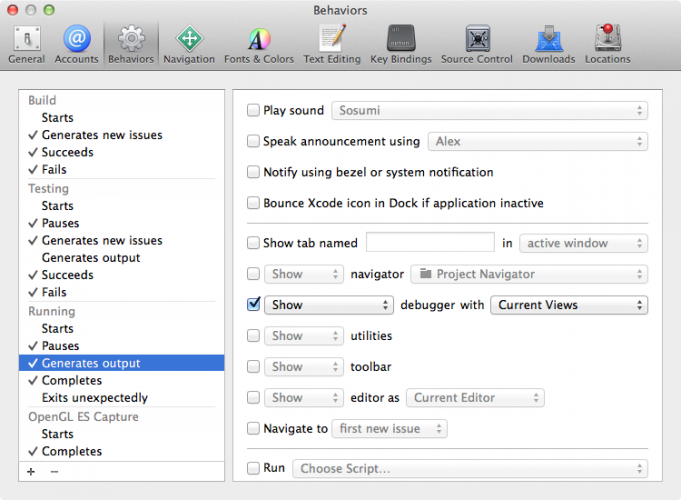This screenshot has width=681, height=500.
Task: Open the Current Views dropdown
Action: [569, 305]
